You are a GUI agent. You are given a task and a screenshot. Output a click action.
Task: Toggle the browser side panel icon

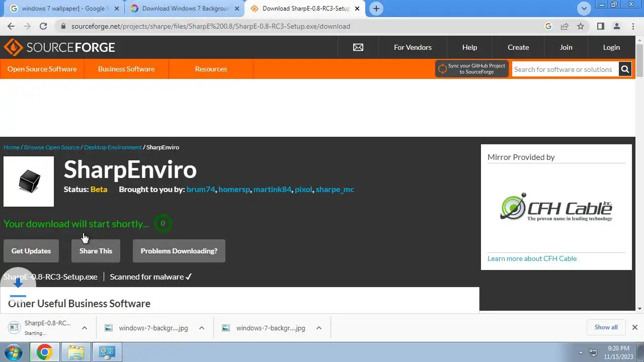pos(601,26)
